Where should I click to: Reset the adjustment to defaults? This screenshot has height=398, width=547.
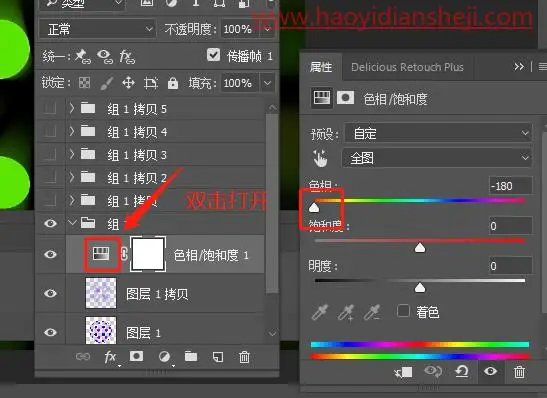click(x=462, y=371)
